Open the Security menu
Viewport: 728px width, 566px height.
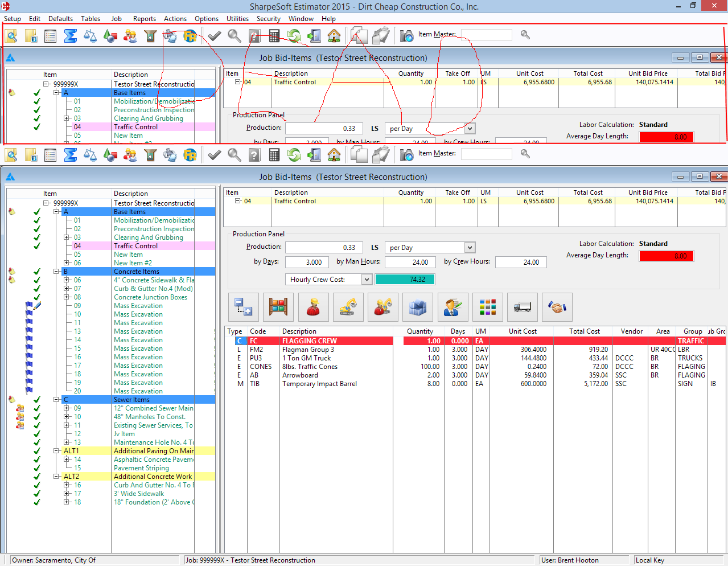pos(269,19)
